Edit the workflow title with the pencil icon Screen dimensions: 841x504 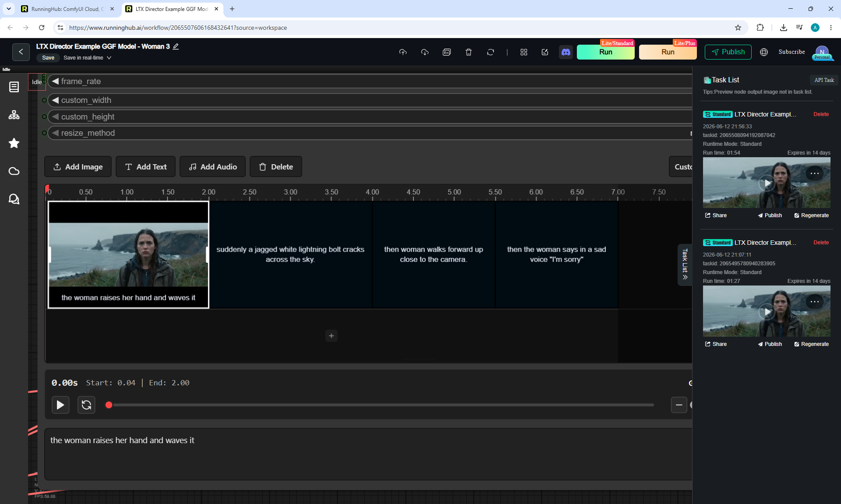[176, 46]
